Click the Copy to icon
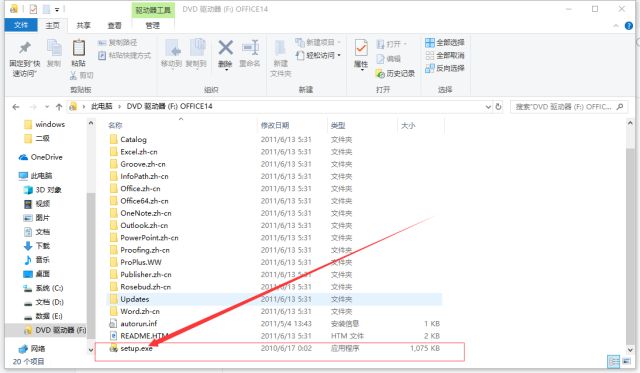This screenshot has width=640, height=373. [198, 48]
